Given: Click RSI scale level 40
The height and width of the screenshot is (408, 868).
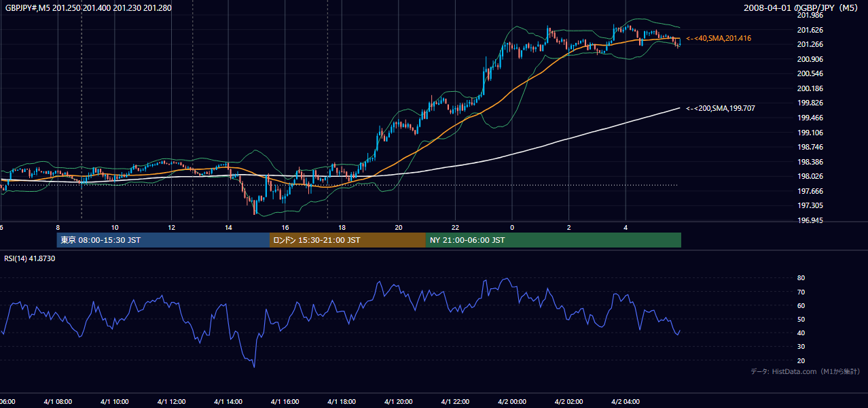Looking at the screenshot, I should click(x=801, y=333).
